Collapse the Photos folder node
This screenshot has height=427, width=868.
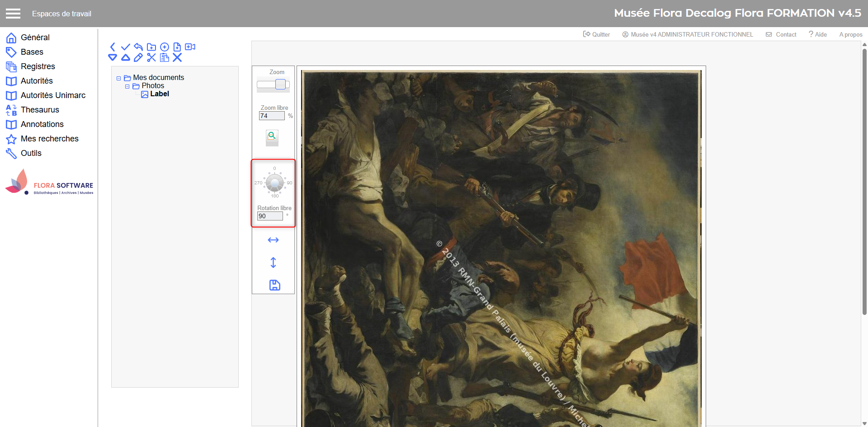(127, 86)
